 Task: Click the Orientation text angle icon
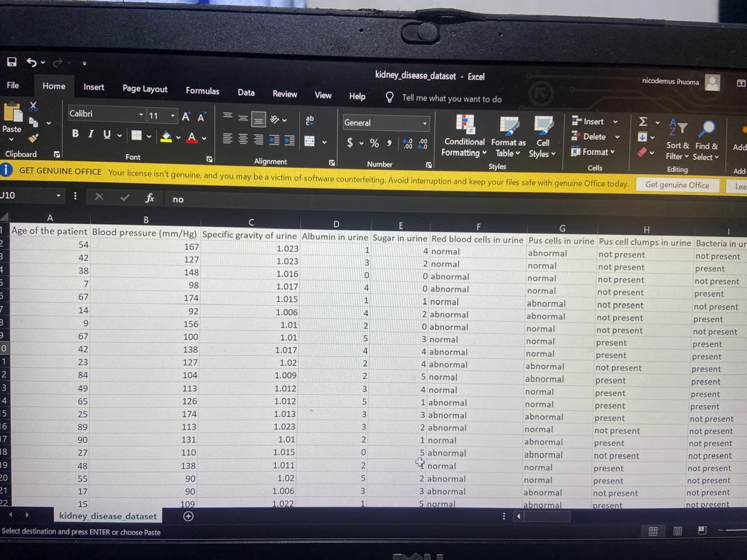click(x=275, y=120)
